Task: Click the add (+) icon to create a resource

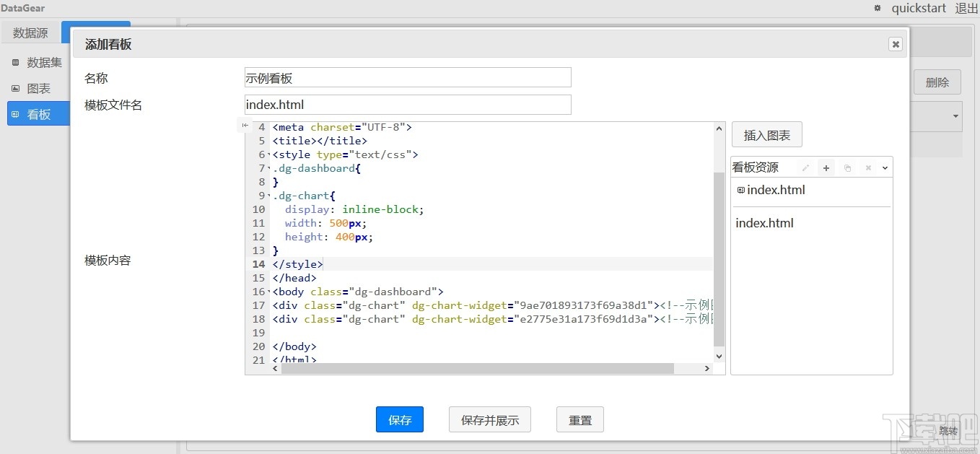Action: pos(826,167)
